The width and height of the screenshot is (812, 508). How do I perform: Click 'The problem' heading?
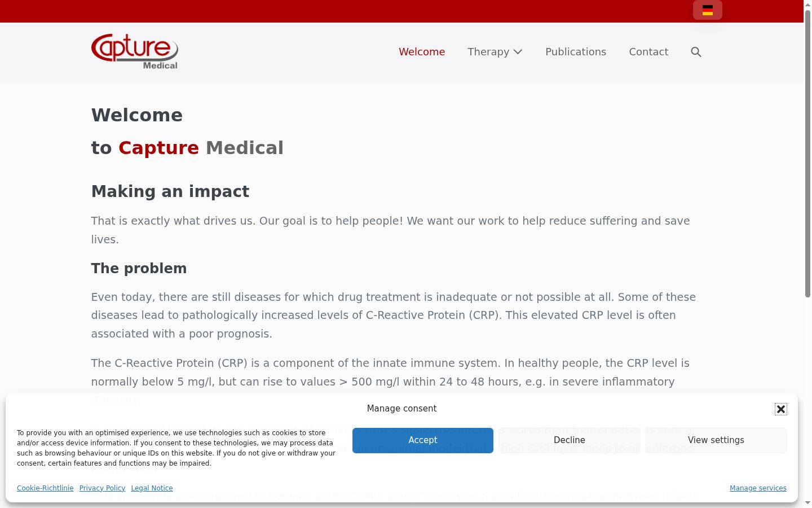pyautogui.click(x=139, y=268)
